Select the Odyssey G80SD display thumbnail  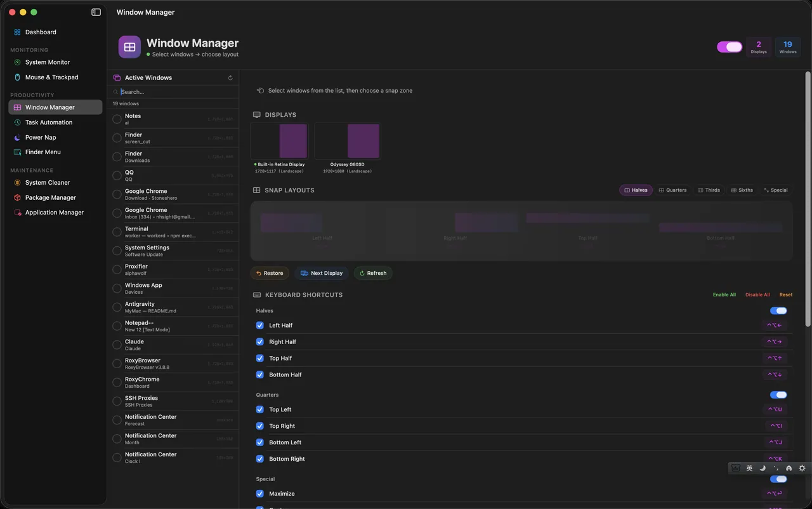[348, 141]
